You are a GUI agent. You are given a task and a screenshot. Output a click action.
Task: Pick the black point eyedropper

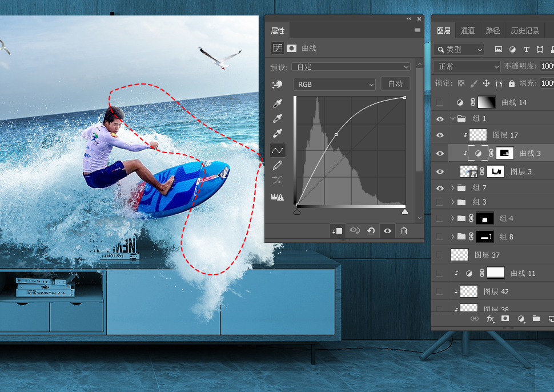point(278,103)
